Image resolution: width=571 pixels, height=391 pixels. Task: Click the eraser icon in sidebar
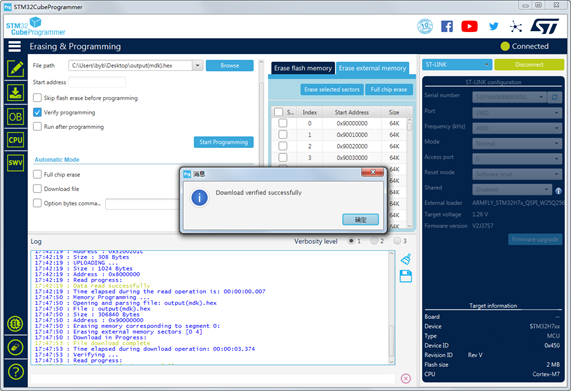click(15, 347)
